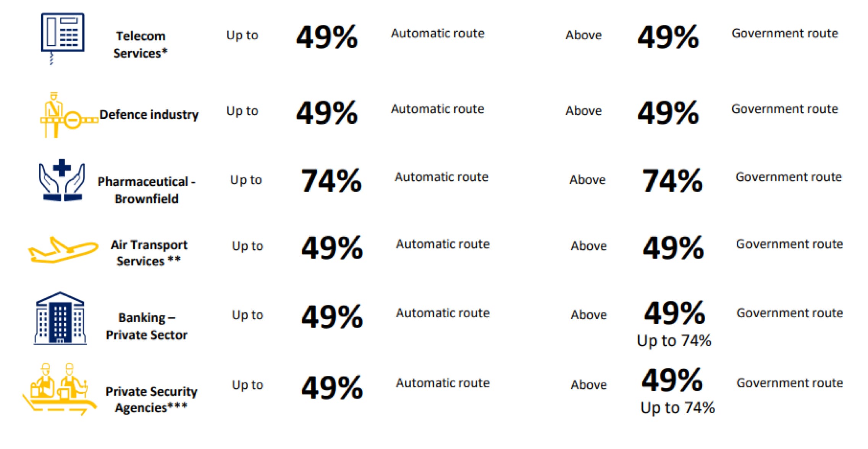Click the 74% automatic route figure for Pharmaceutical
Viewport: 868px width, 449px height.
coord(331,181)
